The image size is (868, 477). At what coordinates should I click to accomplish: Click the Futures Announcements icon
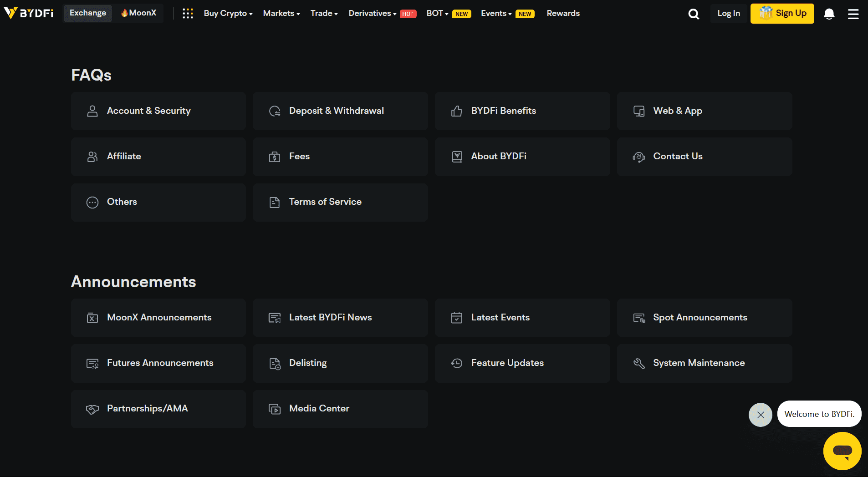tap(92, 363)
